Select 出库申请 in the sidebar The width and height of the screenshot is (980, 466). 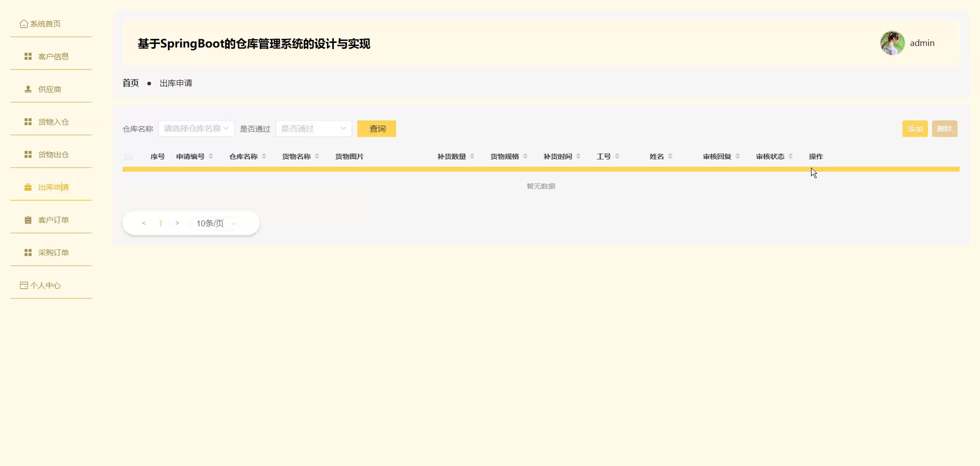click(51, 187)
